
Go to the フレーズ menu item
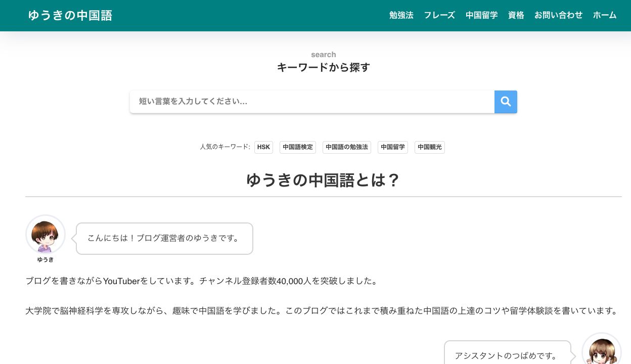click(439, 15)
